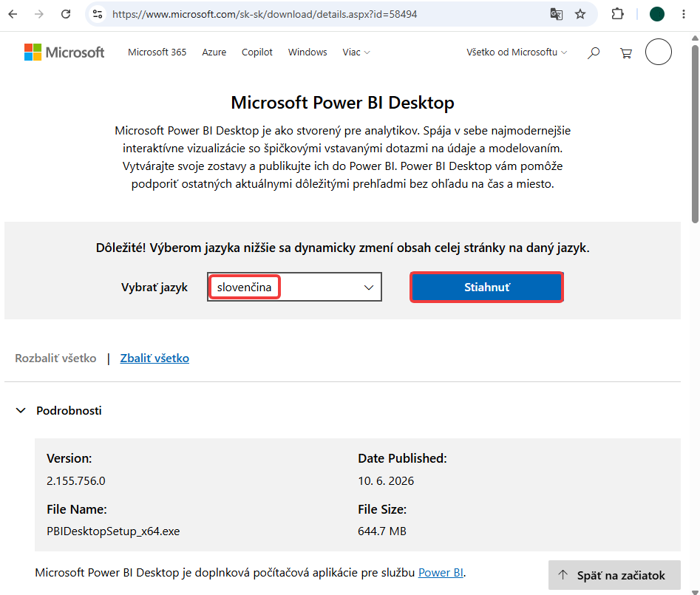Open Azure nav item
Viewport: 700px width, 595px height.
click(214, 52)
